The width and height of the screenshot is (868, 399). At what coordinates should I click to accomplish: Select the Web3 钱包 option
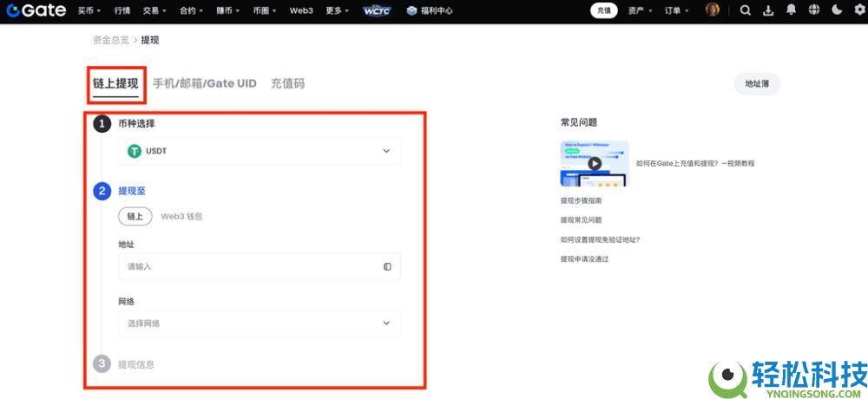coord(181,216)
